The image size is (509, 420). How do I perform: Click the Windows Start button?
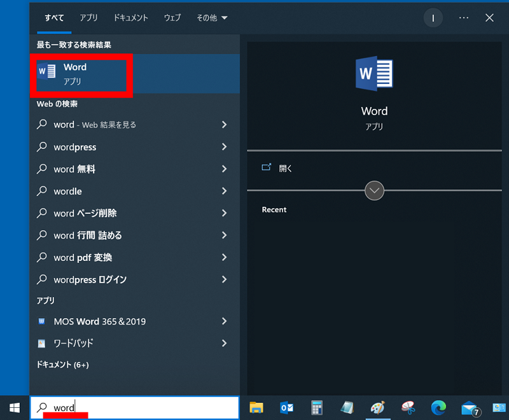(x=15, y=408)
